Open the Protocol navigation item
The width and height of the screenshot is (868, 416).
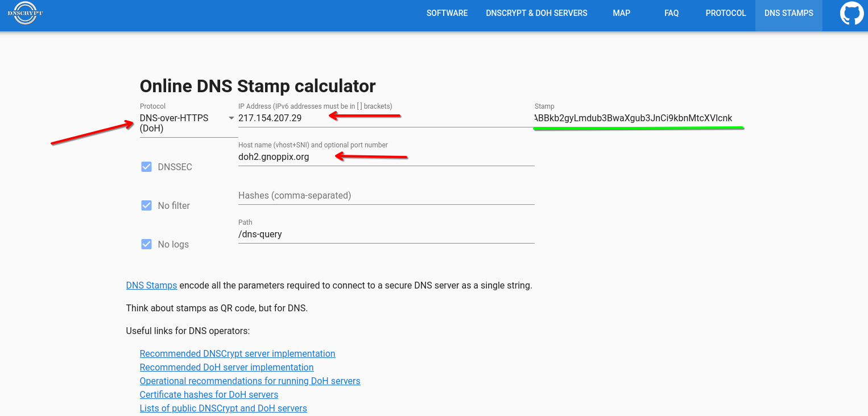725,13
